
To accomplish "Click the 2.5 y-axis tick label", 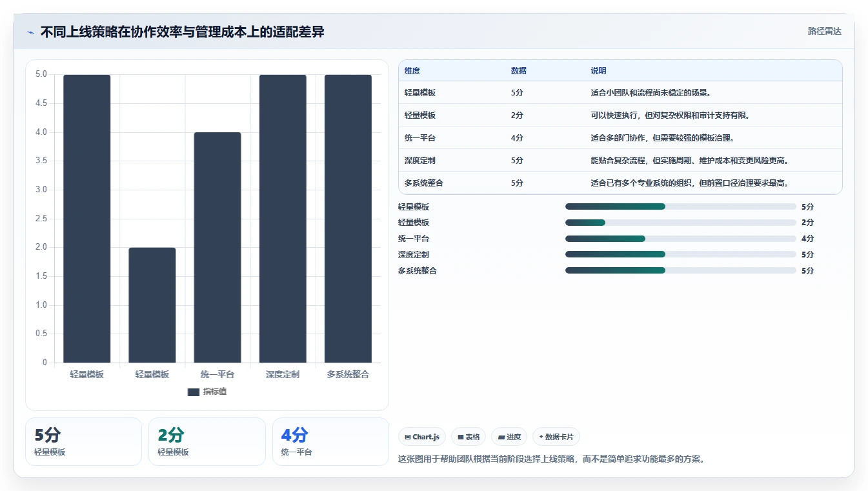I will (41, 219).
